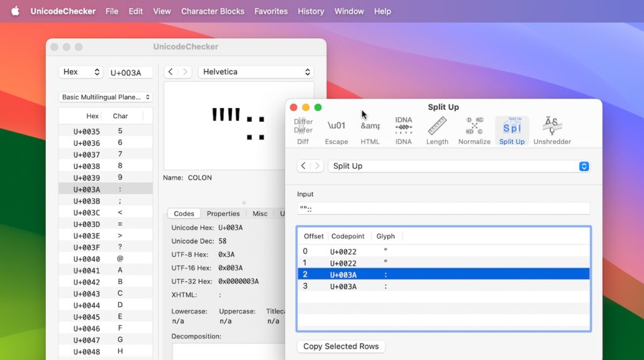The image size is (644, 360).
Task: Switch to the Codes tab
Action: tap(184, 214)
